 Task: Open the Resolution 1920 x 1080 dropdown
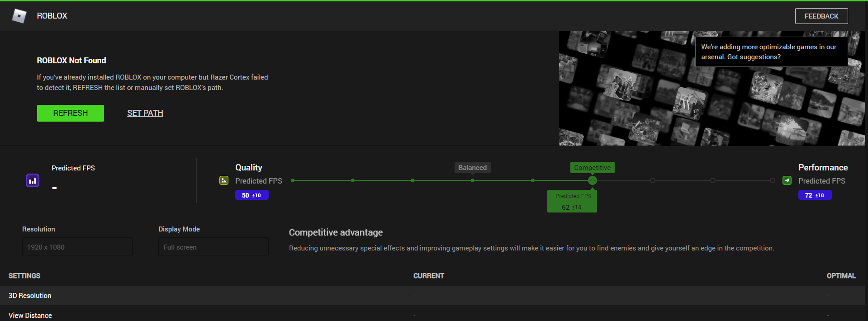(x=77, y=247)
